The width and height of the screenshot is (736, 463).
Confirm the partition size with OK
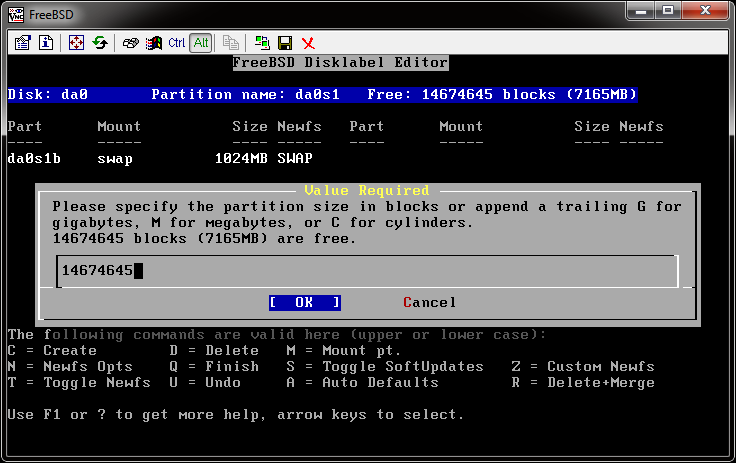pos(305,302)
